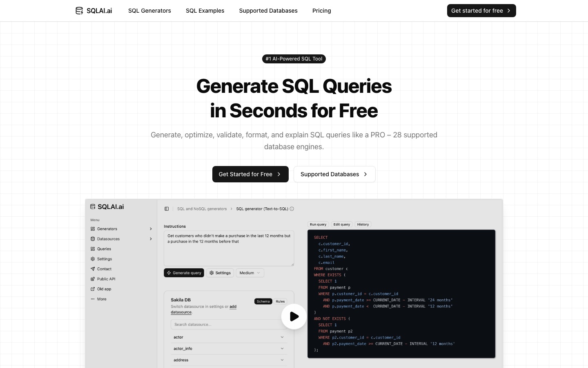Expand the actor_info table row
Screen dimensions: 588x368
(229, 349)
